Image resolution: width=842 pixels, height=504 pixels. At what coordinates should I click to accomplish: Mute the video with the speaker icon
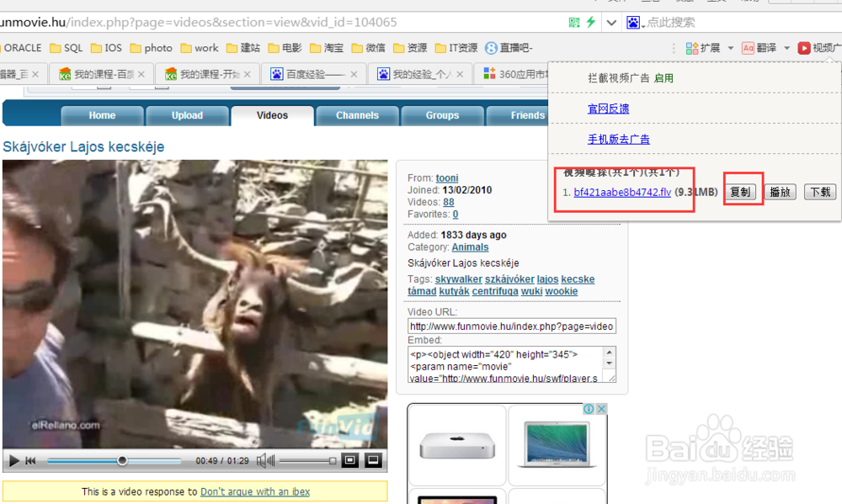[265, 460]
